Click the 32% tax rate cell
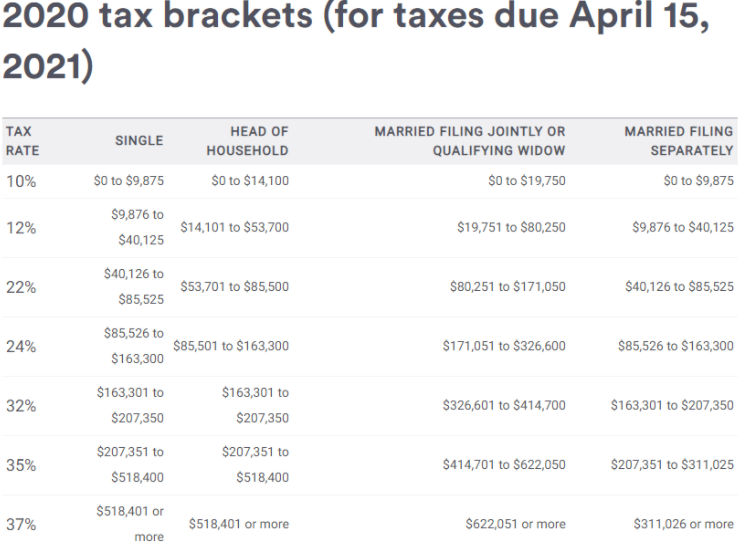 [x=20, y=406]
